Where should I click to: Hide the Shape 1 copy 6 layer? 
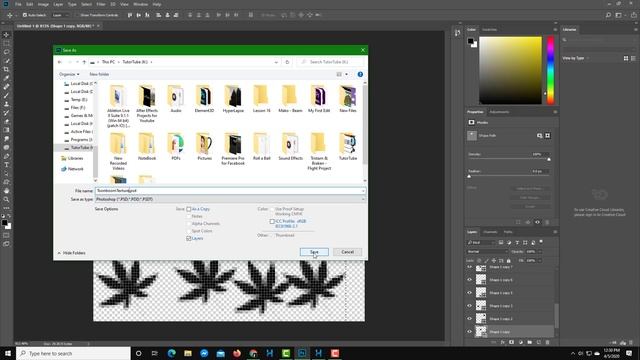point(469,280)
